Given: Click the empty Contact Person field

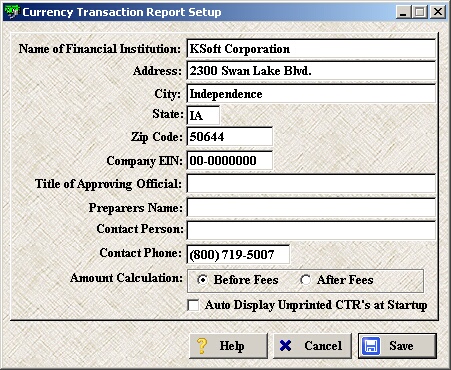Looking at the screenshot, I should click(x=311, y=230).
